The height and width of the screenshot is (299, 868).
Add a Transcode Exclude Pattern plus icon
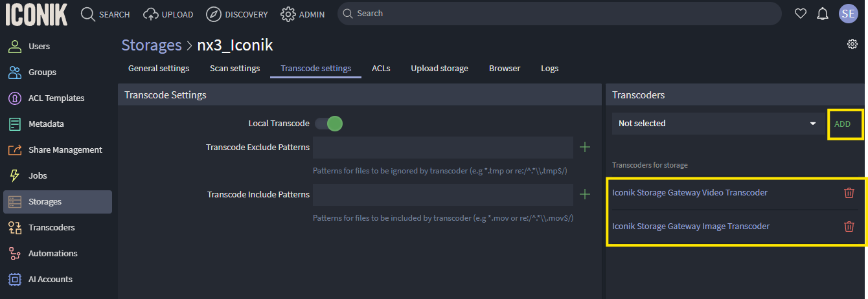585,148
